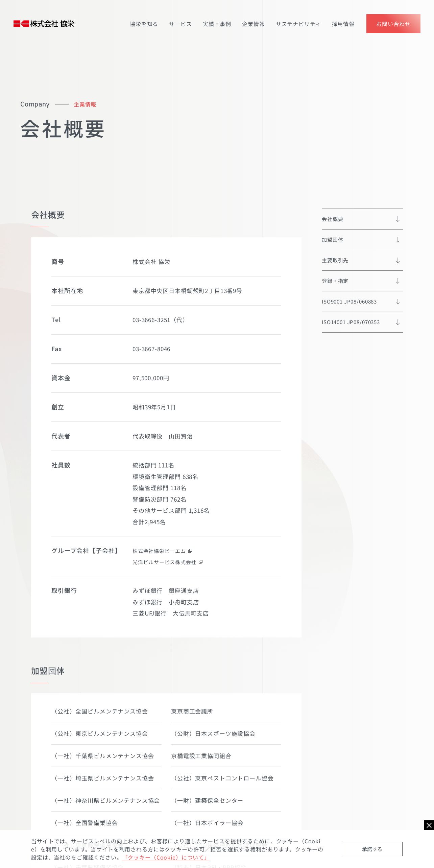
Task: Click （公社）全国ビルメンテナンス協会 entry
Action: coord(100,712)
